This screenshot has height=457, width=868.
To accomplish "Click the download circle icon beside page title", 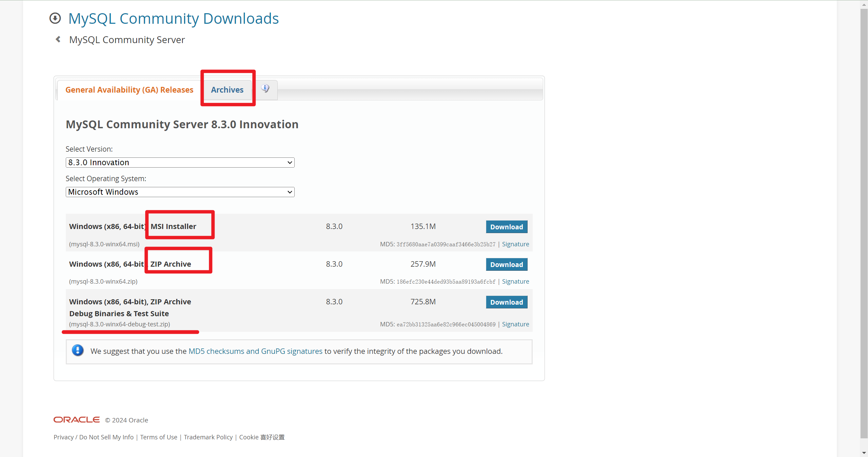I will tap(55, 18).
